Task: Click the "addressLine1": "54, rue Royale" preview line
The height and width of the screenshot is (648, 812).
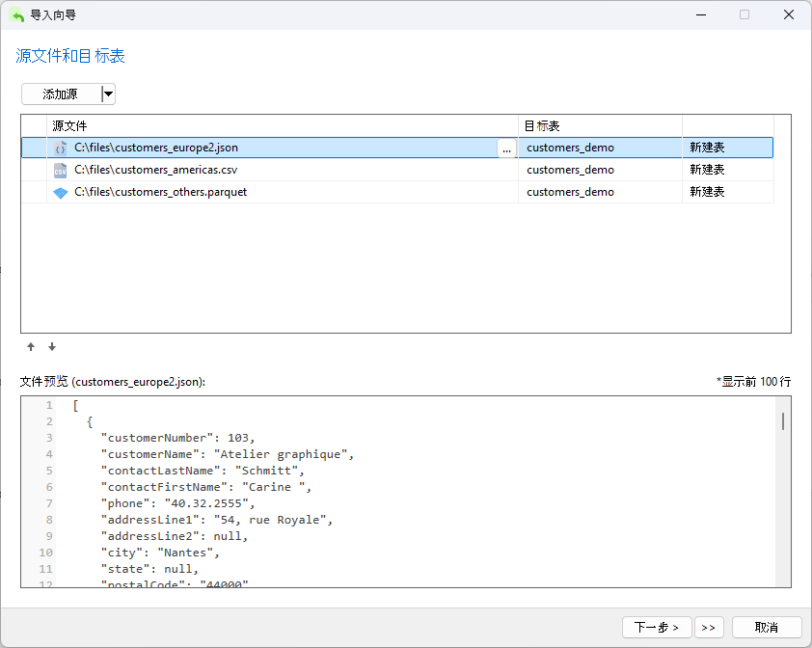Action: point(216,520)
